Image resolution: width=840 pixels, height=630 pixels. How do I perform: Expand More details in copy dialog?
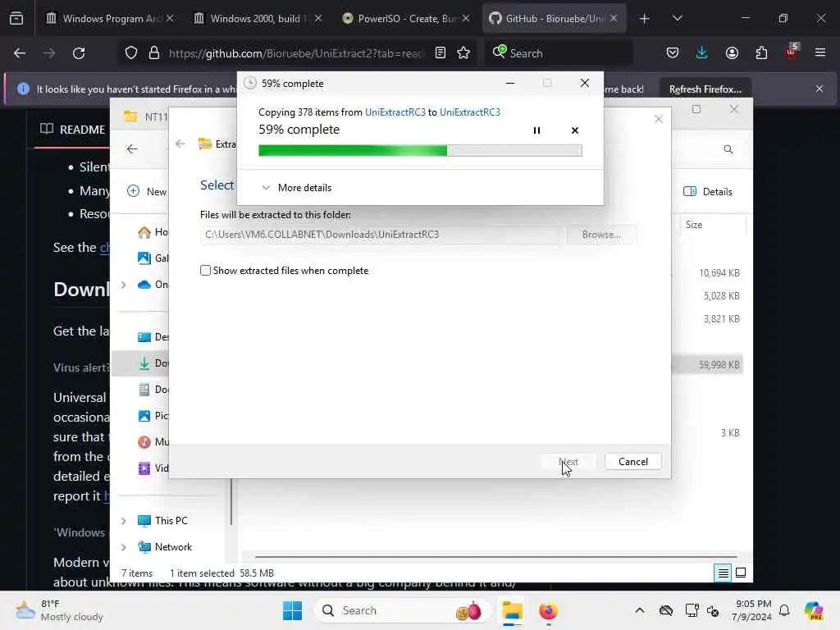click(296, 188)
